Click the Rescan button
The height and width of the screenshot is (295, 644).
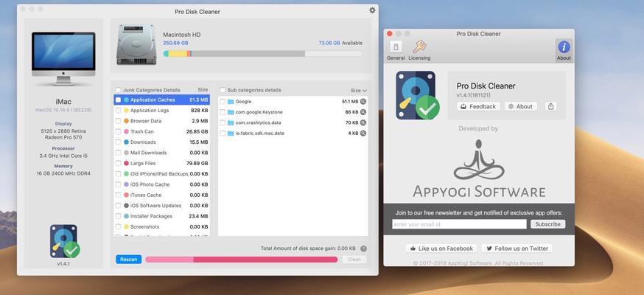[128, 260]
